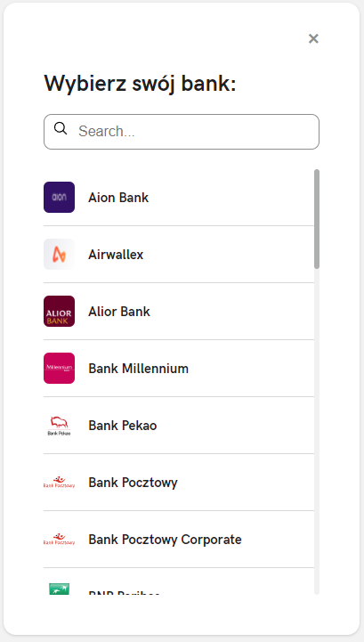The image size is (364, 642).
Task: Click the Bank Pocztowy Corporate logo
Action: click(x=59, y=539)
